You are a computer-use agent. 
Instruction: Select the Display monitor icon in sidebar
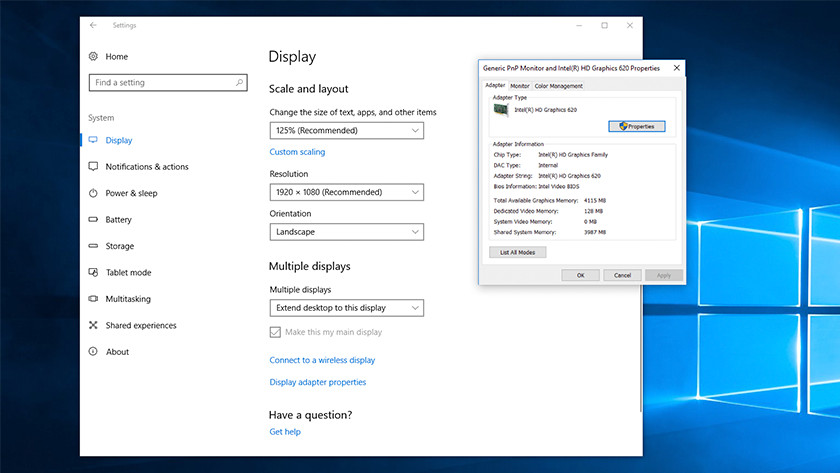pyautogui.click(x=94, y=141)
